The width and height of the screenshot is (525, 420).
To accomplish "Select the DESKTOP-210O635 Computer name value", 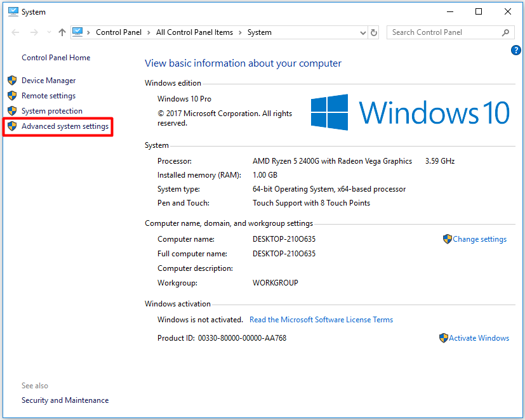I will point(284,239).
